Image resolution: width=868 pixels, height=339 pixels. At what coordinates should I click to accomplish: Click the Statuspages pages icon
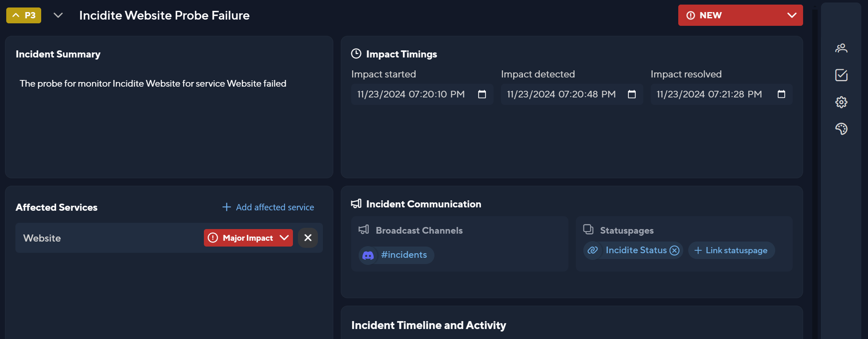click(x=588, y=229)
